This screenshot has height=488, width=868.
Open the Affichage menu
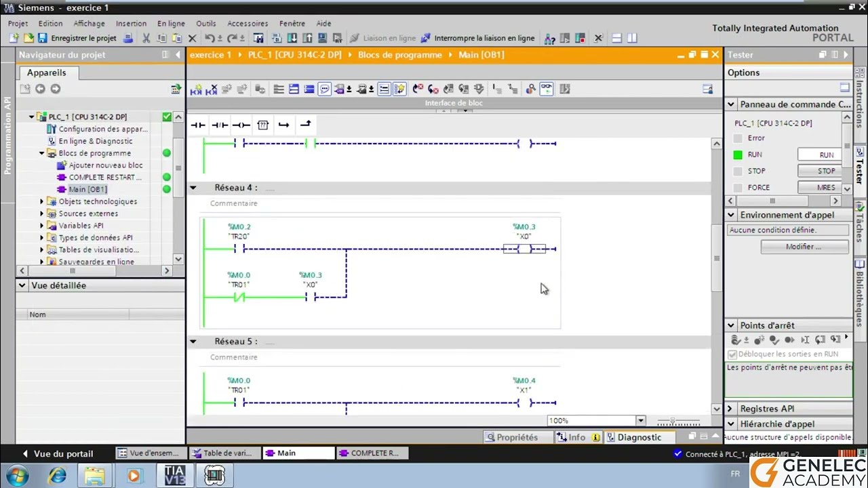(x=89, y=23)
